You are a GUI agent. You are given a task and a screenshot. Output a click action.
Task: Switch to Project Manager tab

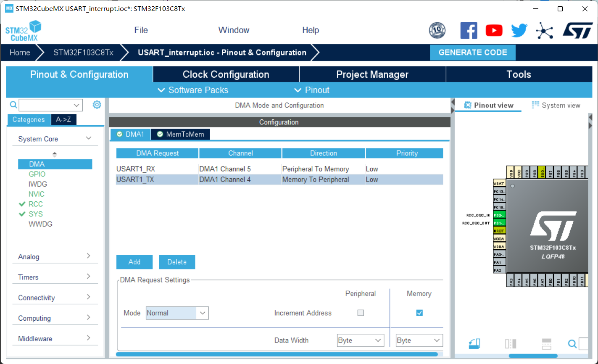[x=372, y=74]
